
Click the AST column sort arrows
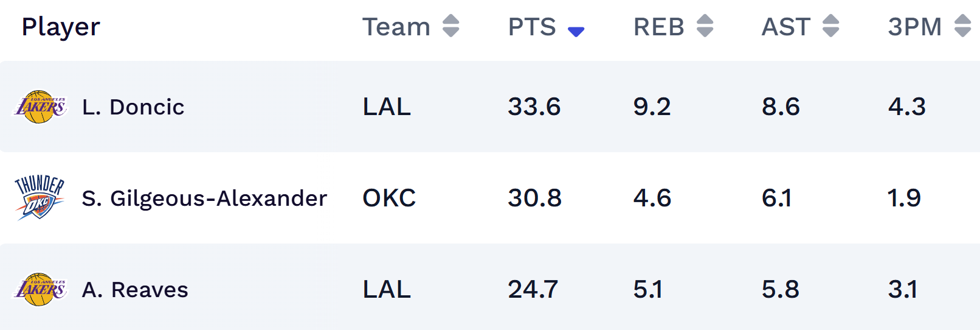[830, 26]
